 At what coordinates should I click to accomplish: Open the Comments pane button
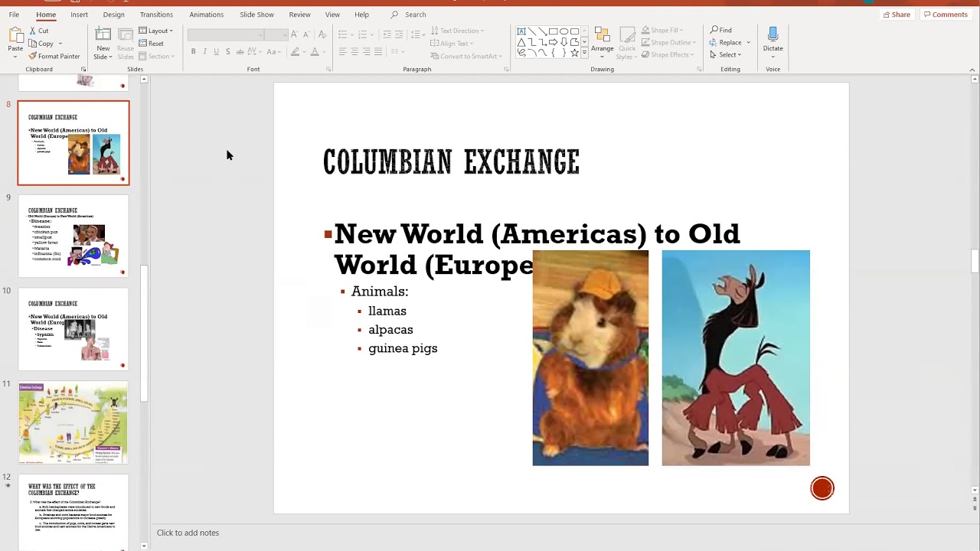point(946,15)
